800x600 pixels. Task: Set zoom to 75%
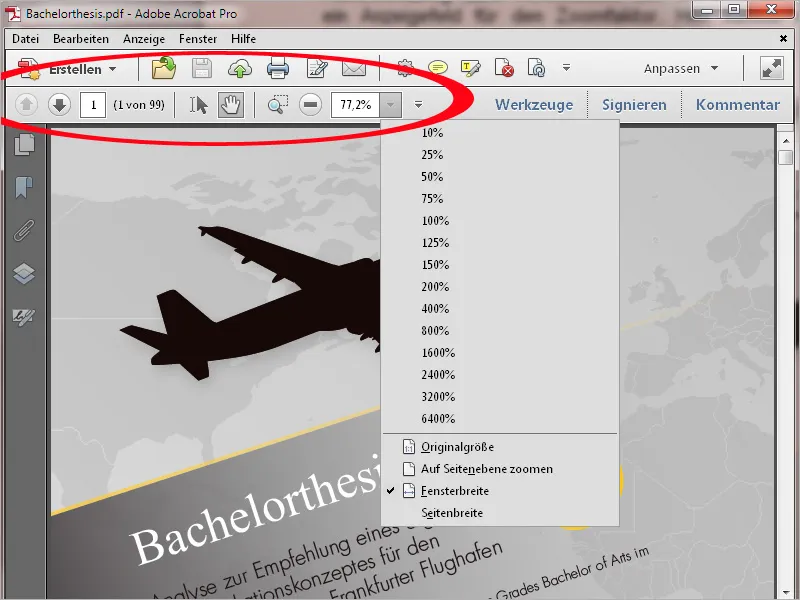click(x=500, y=199)
